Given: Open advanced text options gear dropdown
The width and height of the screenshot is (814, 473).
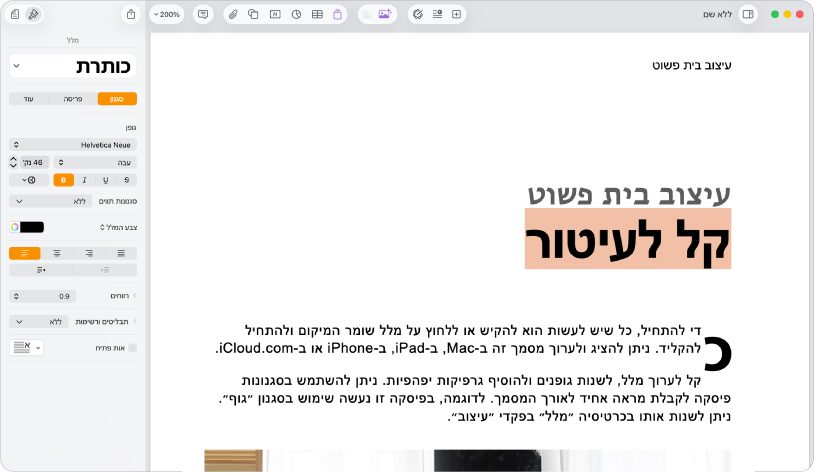Looking at the screenshot, I should (x=29, y=180).
